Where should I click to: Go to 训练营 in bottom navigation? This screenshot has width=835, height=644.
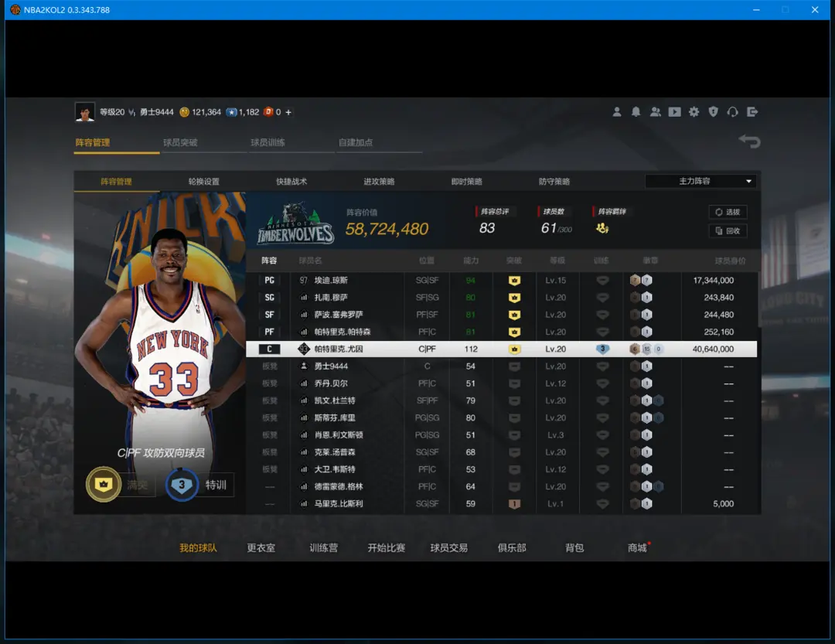click(x=324, y=547)
